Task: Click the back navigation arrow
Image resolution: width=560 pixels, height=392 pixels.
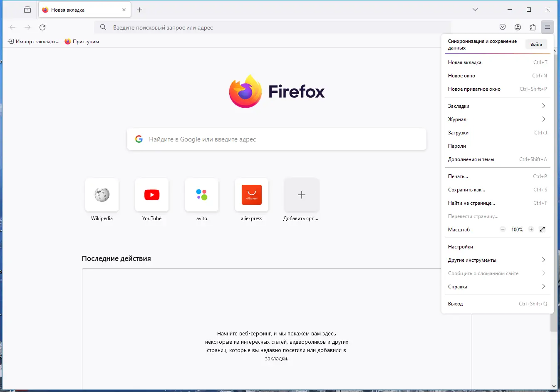Action: [12, 27]
